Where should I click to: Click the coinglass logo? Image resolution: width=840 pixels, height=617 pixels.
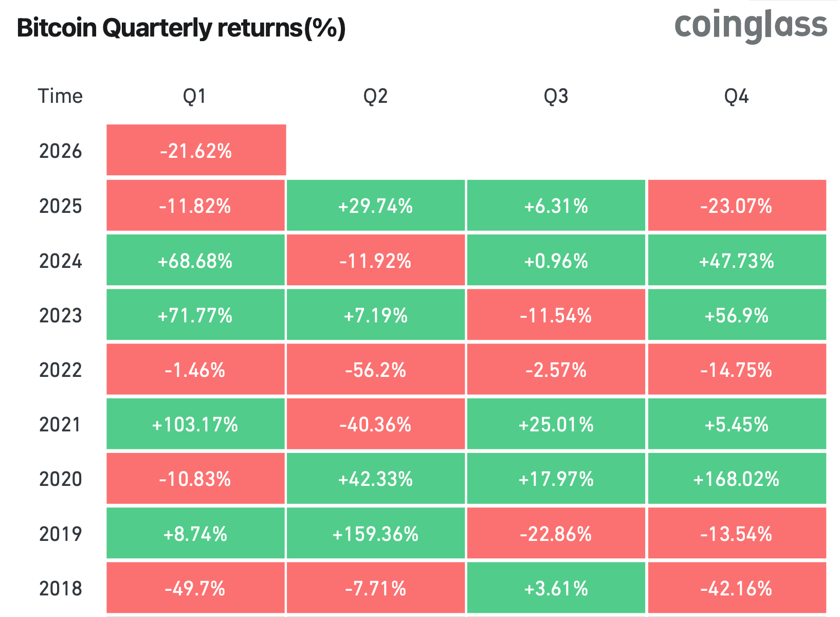click(x=750, y=26)
